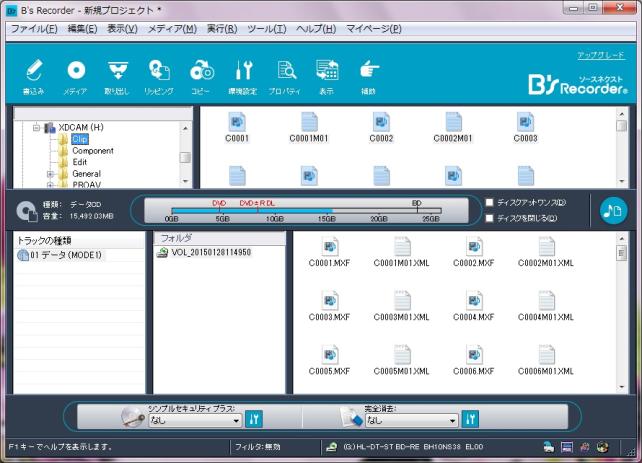This screenshot has width=642, height=463.
Task: Open Simple Security Plus settings button
Action: pyautogui.click(x=254, y=419)
